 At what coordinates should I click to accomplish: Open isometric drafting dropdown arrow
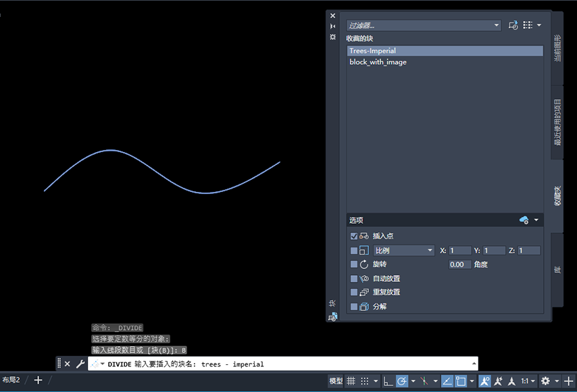(x=435, y=381)
